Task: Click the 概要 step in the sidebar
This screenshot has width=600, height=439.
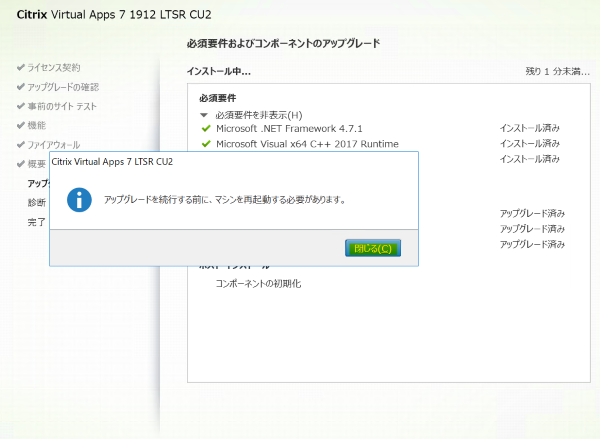Action: (x=36, y=164)
